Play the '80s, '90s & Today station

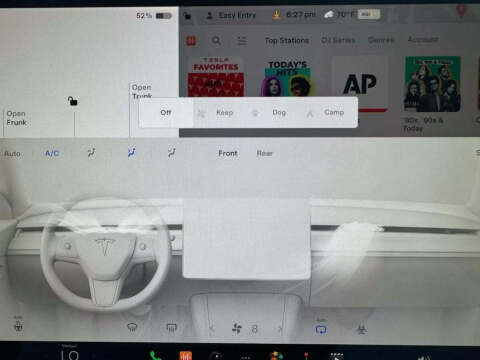point(432,84)
